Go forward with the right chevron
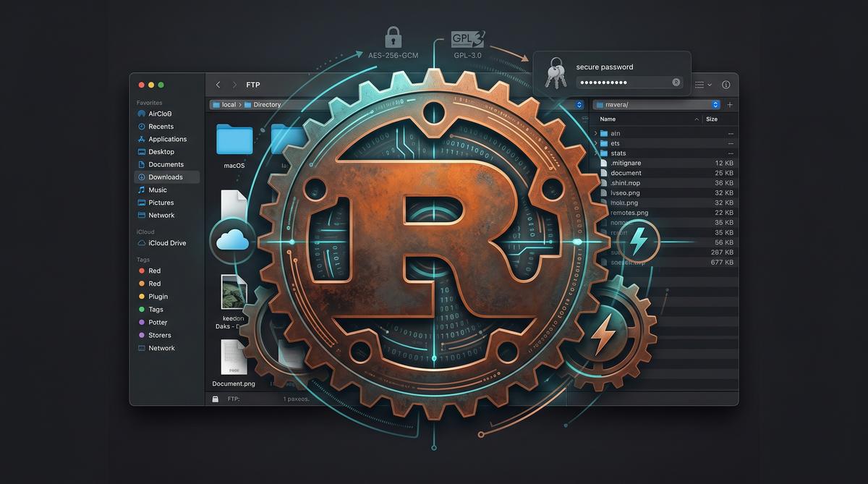The height and width of the screenshot is (484, 868). (x=235, y=85)
